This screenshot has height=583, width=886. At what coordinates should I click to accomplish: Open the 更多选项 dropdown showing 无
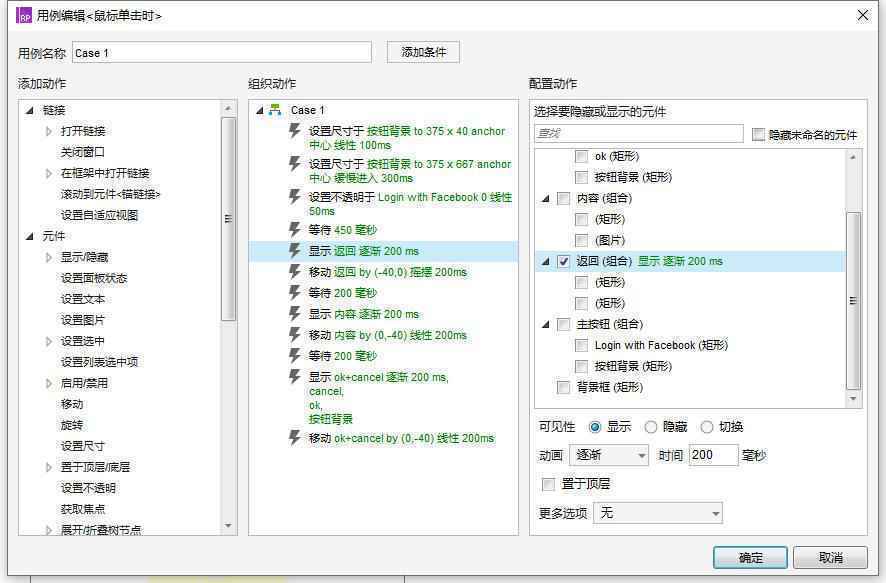click(x=655, y=512)
